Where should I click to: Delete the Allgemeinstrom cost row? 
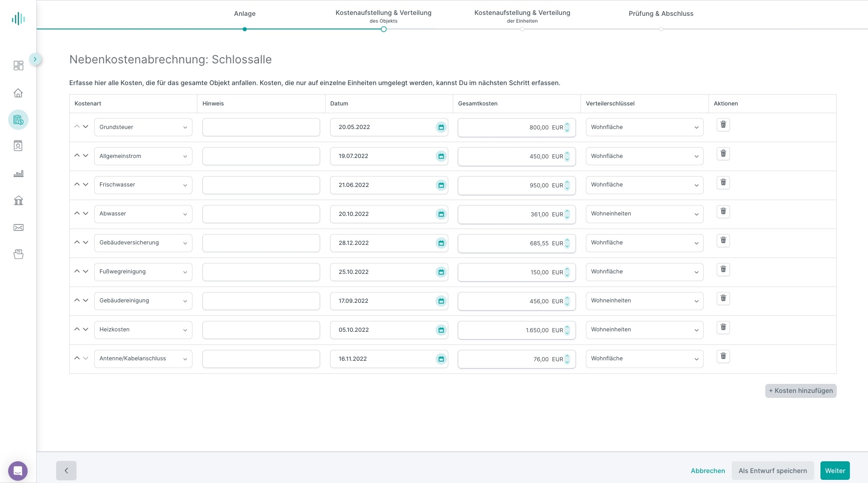[723, 153]
